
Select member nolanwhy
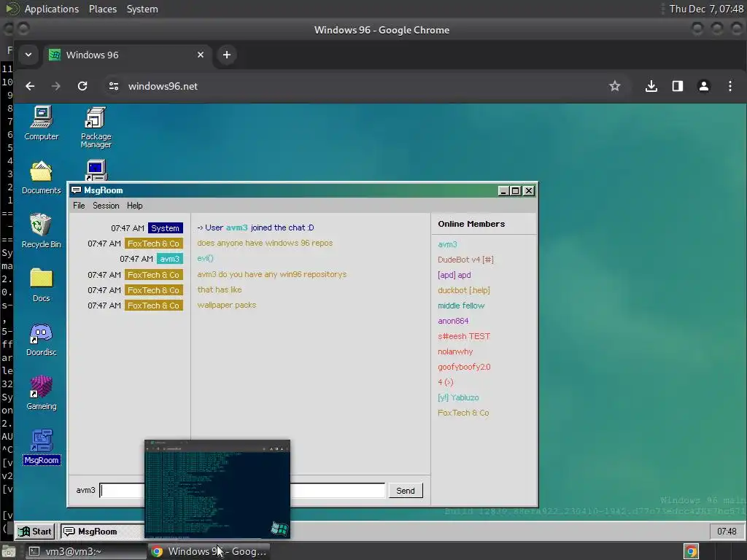click(455, 351)
